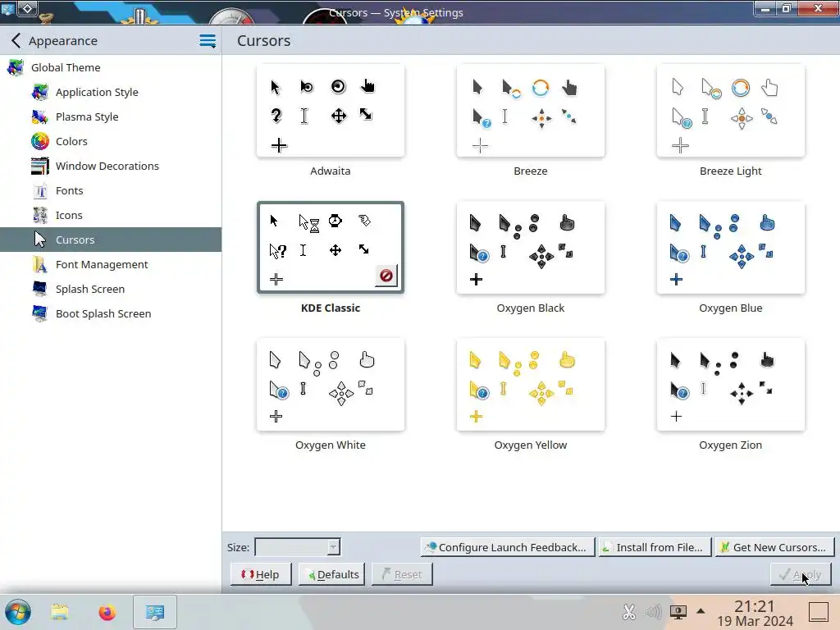The height and width of the screenshot is (630, 840).
Task: Click the Apply button
Action: click(801, 574)
